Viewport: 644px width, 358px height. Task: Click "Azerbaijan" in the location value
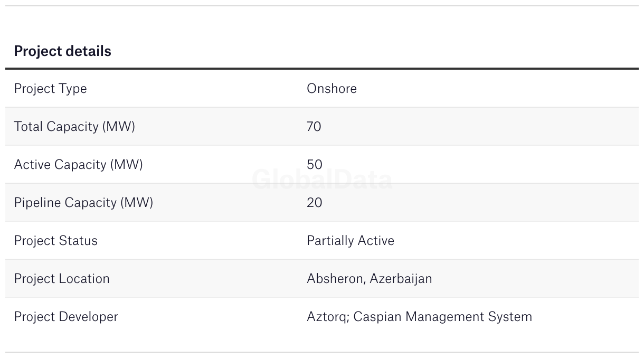pos(401,279)
